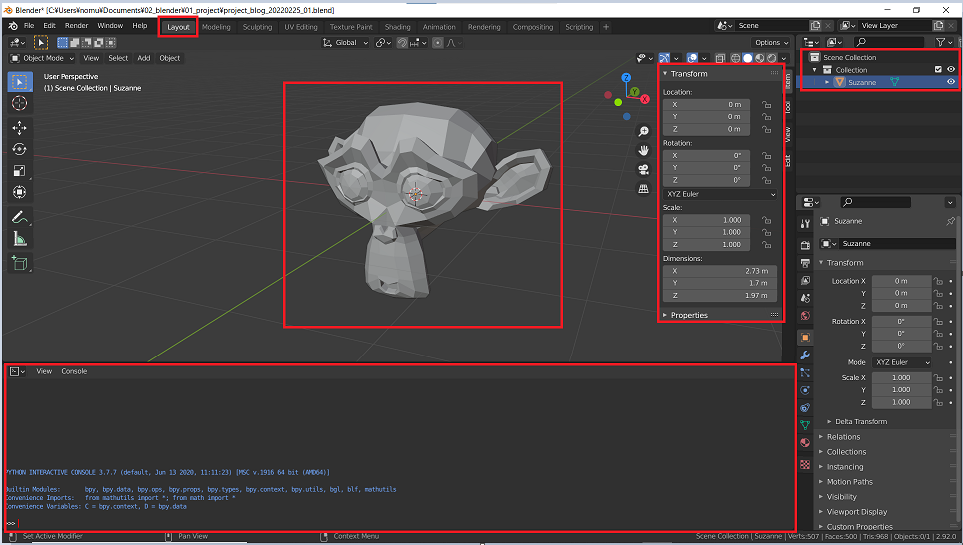Select the Add Cube tool
963x545 pixels.
(x=20, y=264)
